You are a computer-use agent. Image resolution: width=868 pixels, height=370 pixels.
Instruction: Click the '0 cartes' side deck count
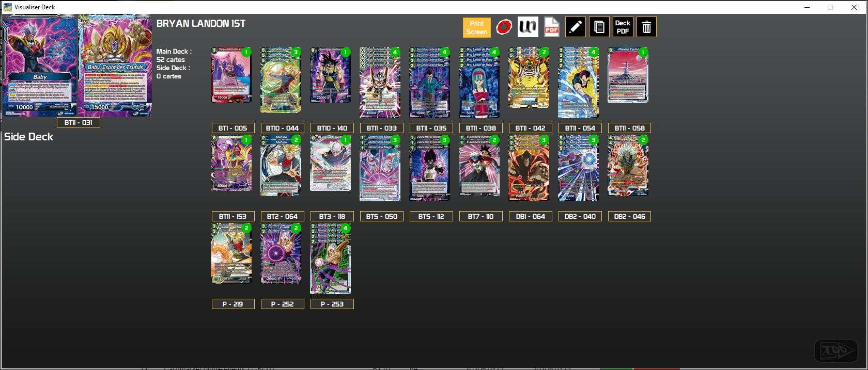coord(169,76)
